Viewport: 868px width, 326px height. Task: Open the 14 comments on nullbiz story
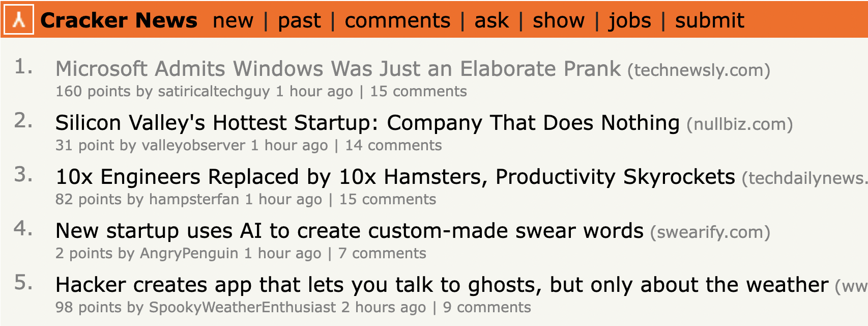tap(393, 146)
